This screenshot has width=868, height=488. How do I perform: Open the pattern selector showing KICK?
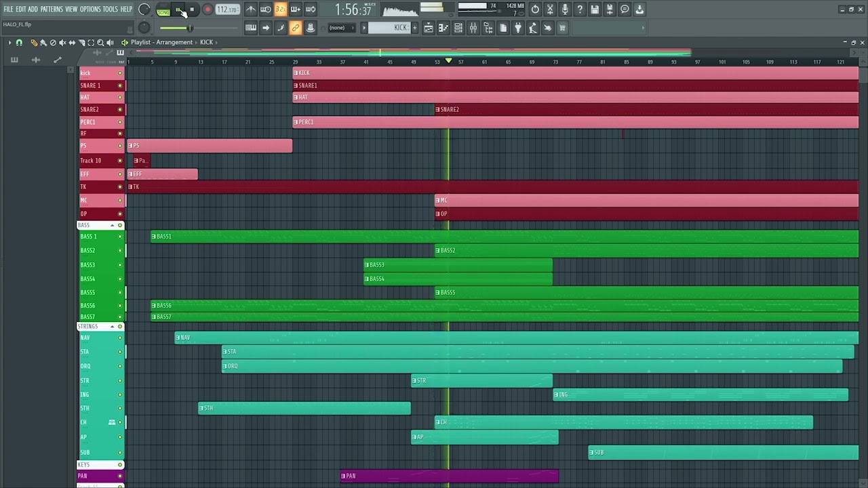coord(389,28)
